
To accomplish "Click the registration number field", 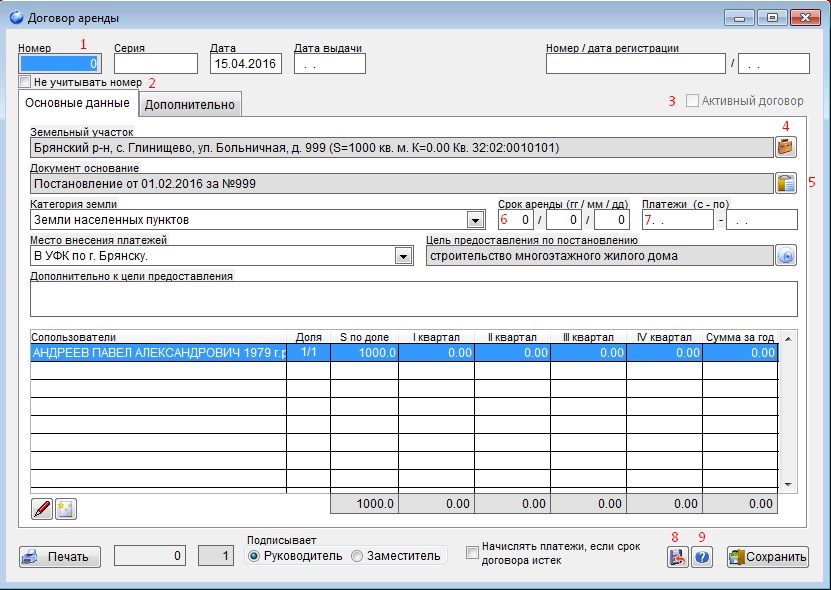I will click(635, 64).
